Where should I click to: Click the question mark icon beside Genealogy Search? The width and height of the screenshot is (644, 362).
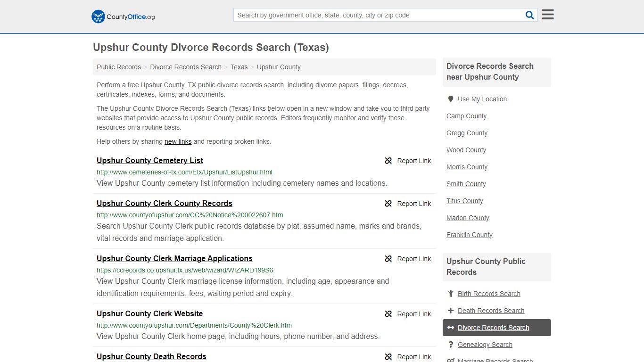pos(451,345)
